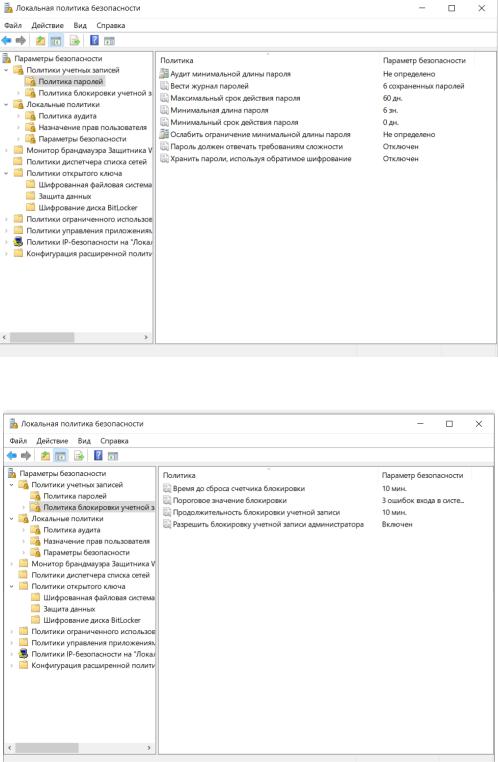498x762 pixels.
Task: Select Политика аудита in bottom window tree
Action: pyautogui.click(x=71, y=530)
